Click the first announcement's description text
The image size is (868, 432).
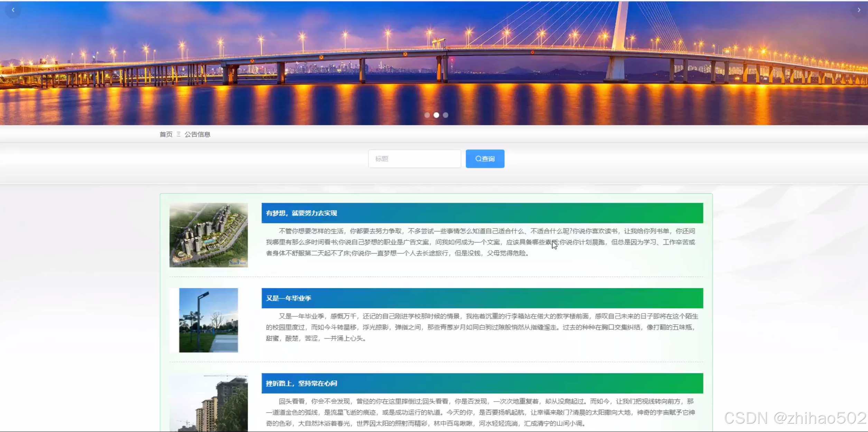pos(480,242)
